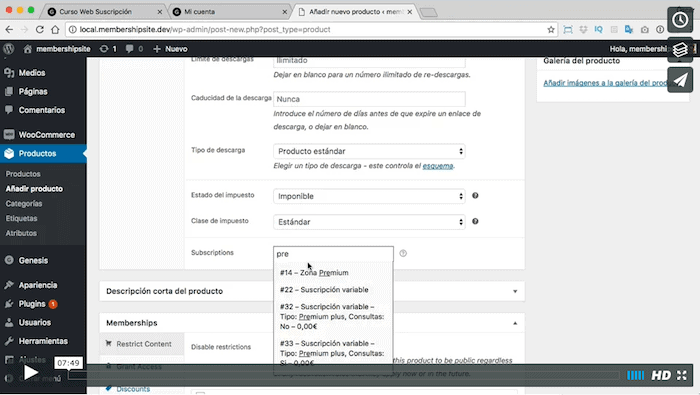Click the camera extension icon
The height and width of the screenshot is (395, 700).
click(x=645, y=29)
